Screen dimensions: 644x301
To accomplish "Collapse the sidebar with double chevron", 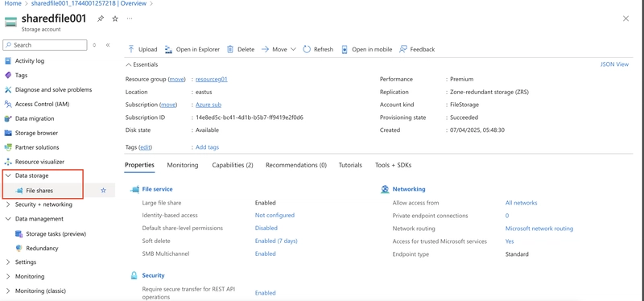I will pyautogui.click(x=108, y=45).
